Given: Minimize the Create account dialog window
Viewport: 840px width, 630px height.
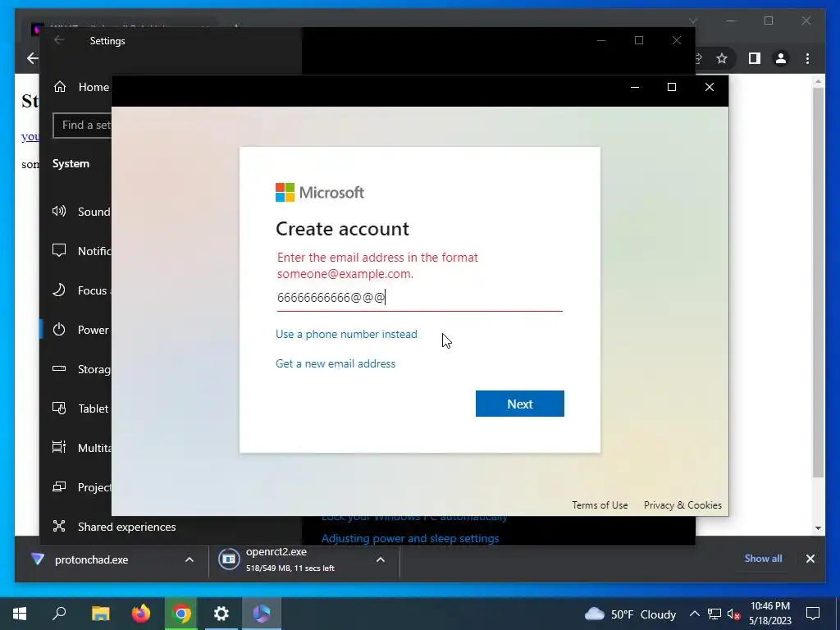Looking at the screenshot, I should 635,87.
